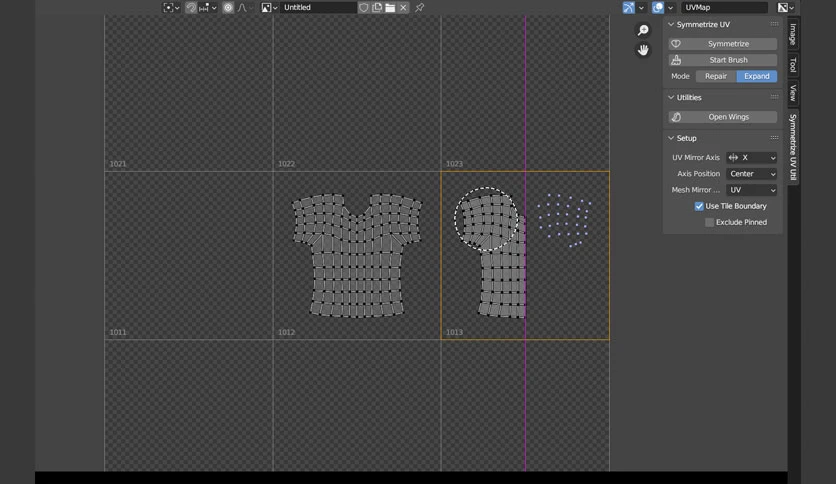The image size is (836, 484).
Task: Edit the image name field Untitled
Action: click(x=318, y=7)
